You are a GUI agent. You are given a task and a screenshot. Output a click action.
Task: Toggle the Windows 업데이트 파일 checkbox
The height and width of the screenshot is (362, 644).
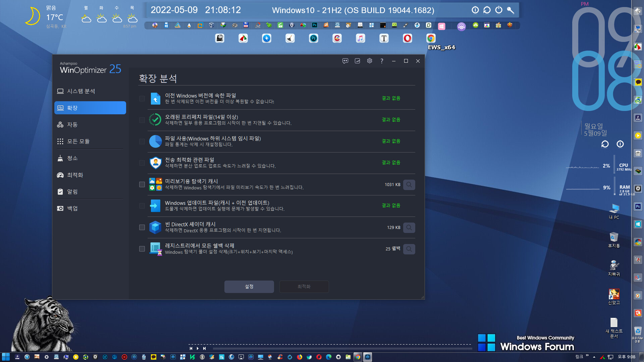pyautogui.click(x=142, y=206)
